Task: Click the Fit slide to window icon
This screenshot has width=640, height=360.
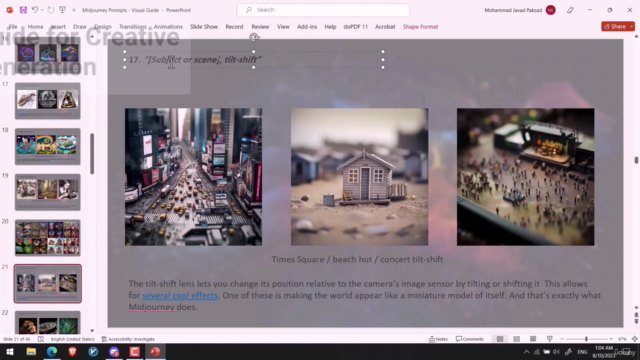Action: 635,339
